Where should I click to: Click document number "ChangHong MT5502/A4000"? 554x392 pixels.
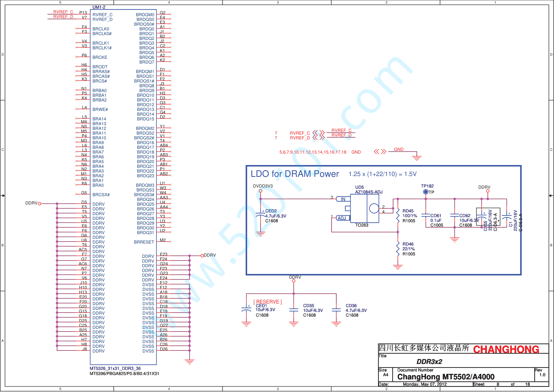[446, 377]
